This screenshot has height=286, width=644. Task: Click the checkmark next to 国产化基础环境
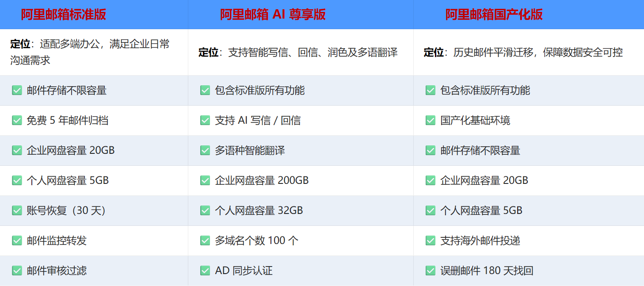point(431,120)
